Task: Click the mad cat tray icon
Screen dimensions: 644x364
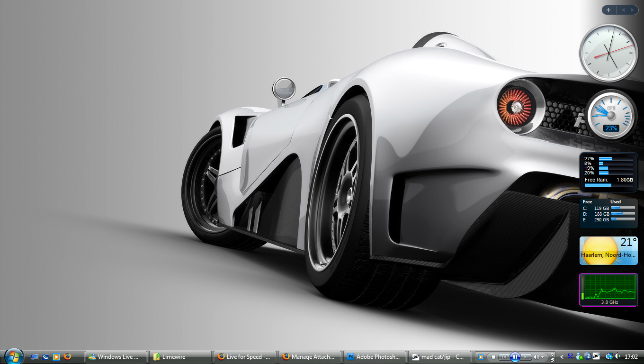Action: click(597, 356)
